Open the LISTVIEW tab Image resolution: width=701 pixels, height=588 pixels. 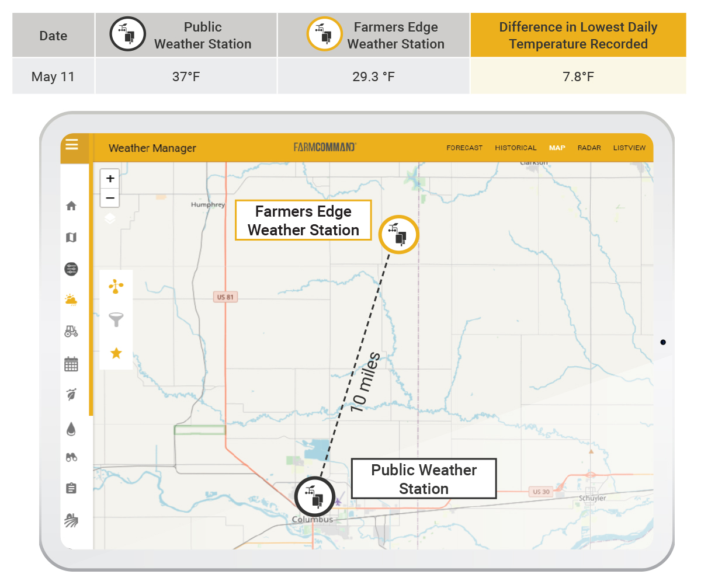coord(629,148)
